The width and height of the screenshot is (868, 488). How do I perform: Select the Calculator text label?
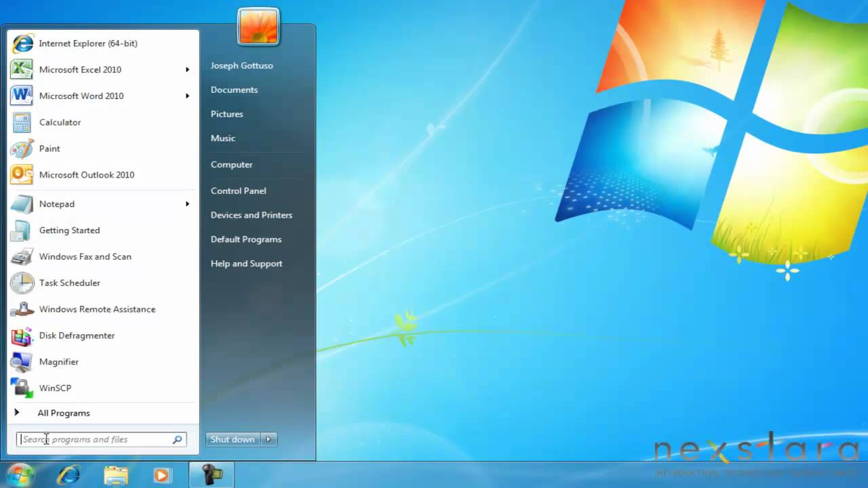(60, 123)
